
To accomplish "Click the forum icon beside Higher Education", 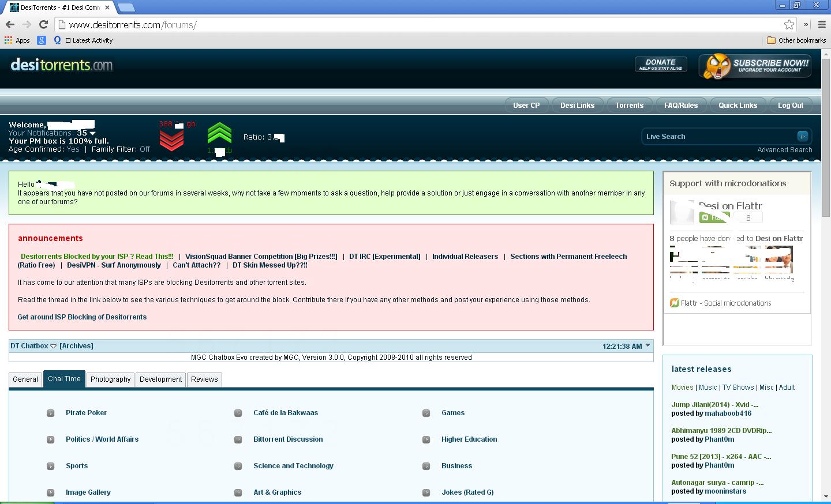I will 426,439.
